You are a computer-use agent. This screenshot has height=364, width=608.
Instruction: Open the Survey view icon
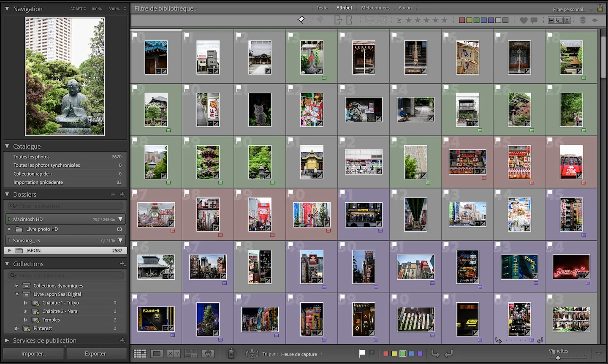click(x=191, y=353)
